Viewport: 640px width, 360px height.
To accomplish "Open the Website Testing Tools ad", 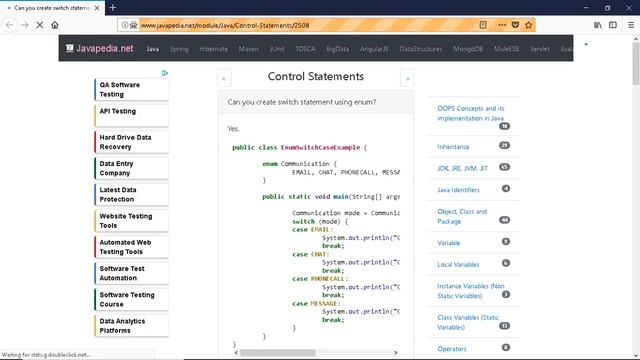I will point(131,221).
